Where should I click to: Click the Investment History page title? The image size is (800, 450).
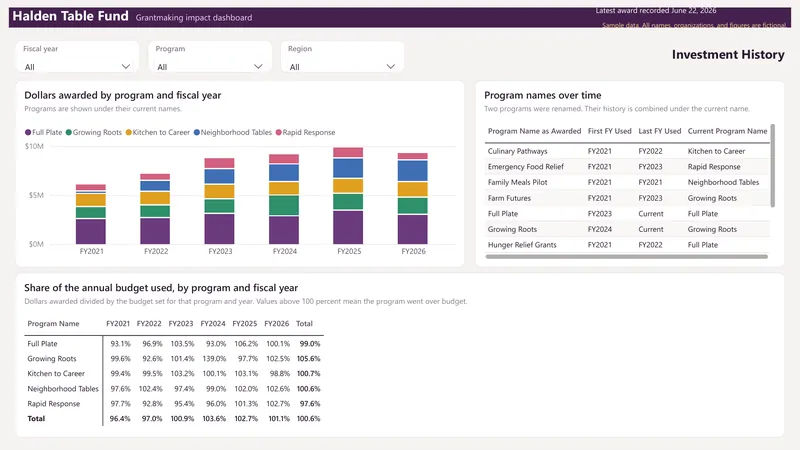[728, 55]
